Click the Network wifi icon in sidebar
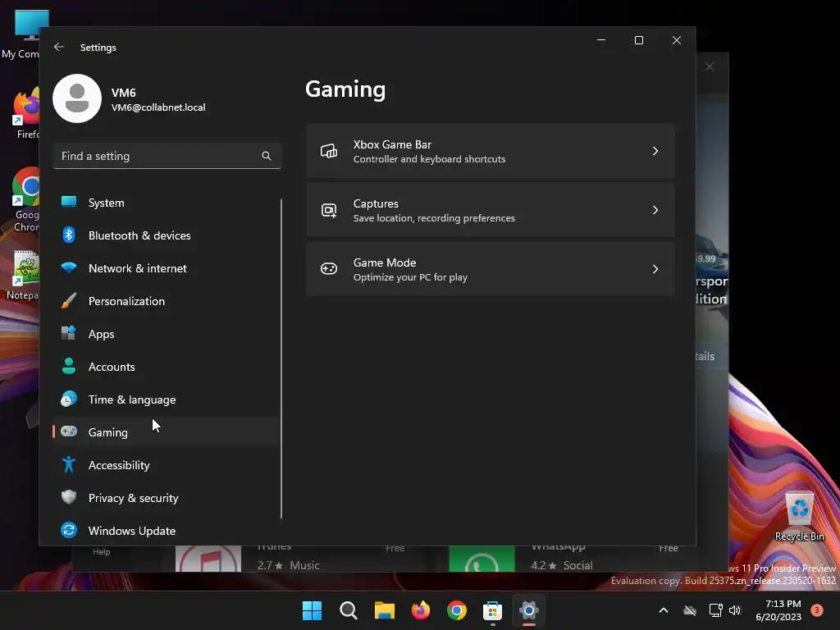Viewport: 840px width, 630px height. (x=69, y=267)
